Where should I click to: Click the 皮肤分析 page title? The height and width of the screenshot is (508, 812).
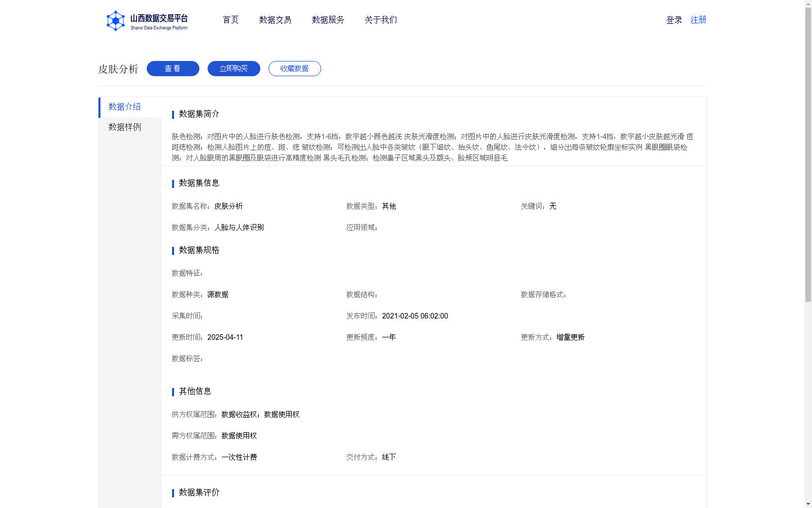click(118, 69)
